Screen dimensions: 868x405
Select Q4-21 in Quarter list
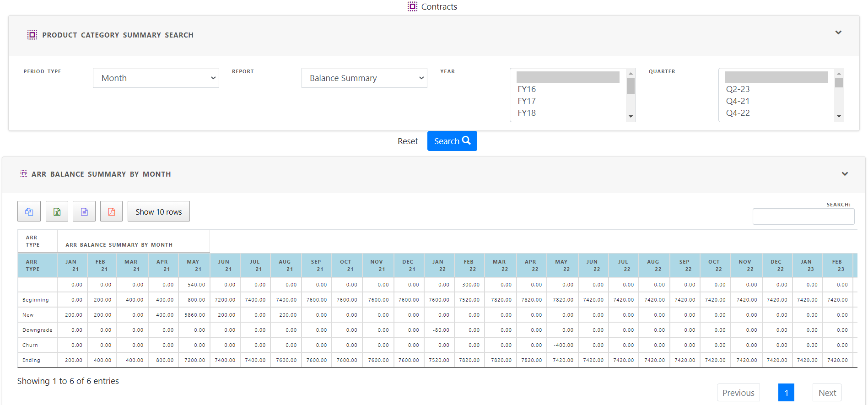pos(776,101)
